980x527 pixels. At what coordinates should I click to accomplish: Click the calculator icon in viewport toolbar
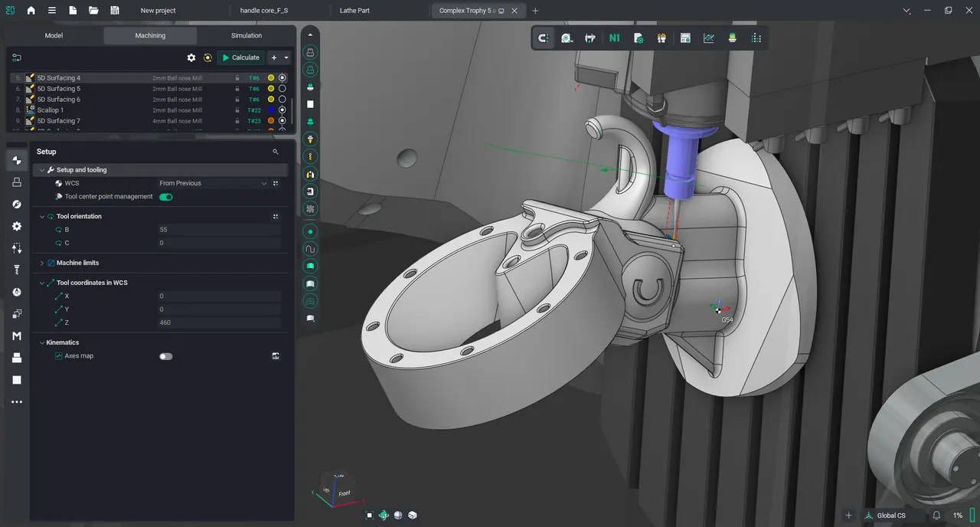tap(685, 38)
